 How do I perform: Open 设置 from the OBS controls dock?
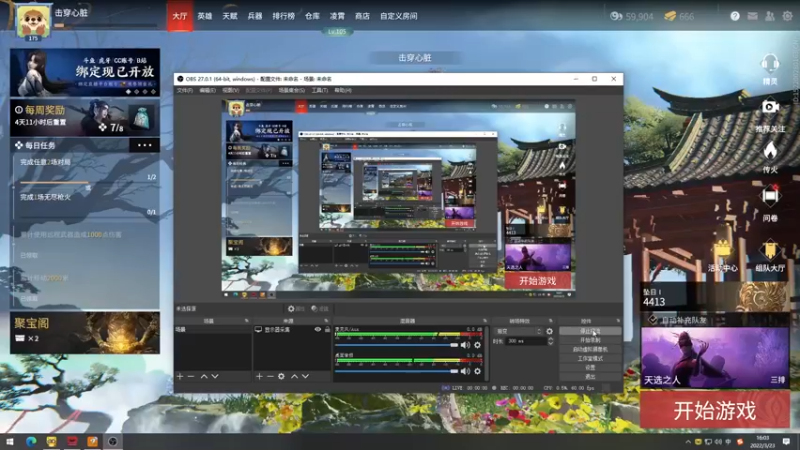point(590,367)
